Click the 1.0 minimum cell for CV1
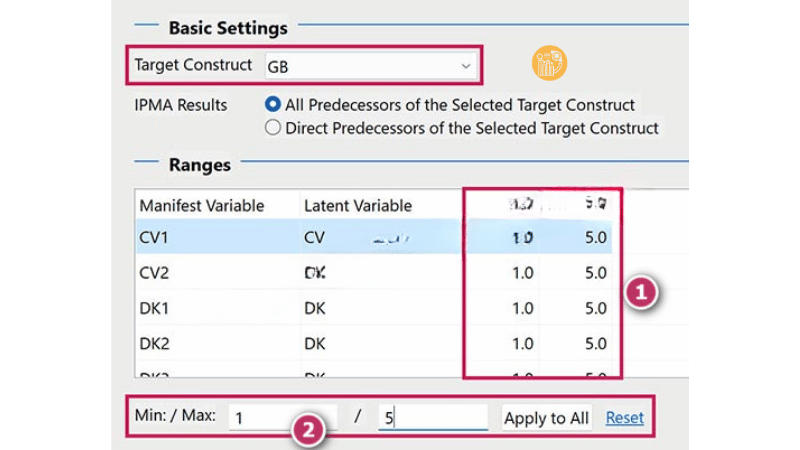Image resolution: width=800 pixels, height=450 pixels. coord(522,237)
